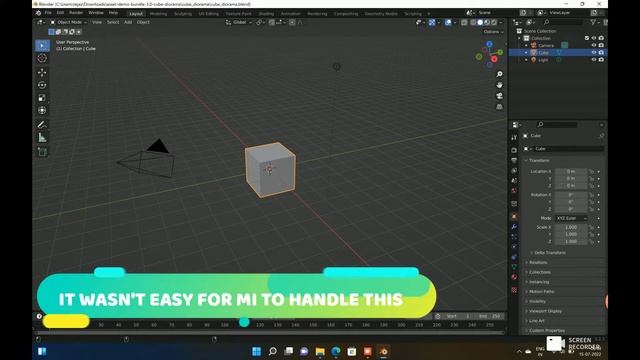Switch perspective/orthographic grid icon
Viewport: 640px width, 360px height.
[x=499, y=107]
